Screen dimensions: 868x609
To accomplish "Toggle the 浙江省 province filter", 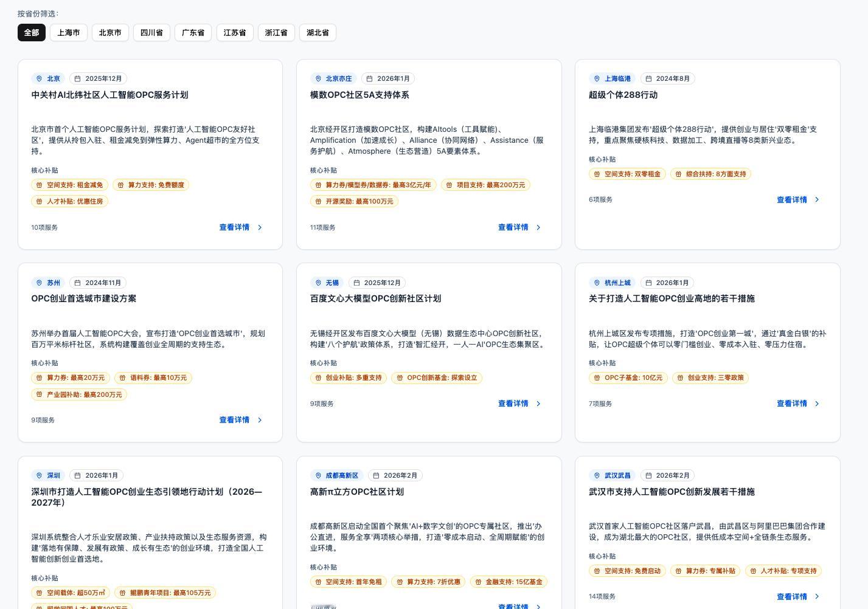I will 276,32.
